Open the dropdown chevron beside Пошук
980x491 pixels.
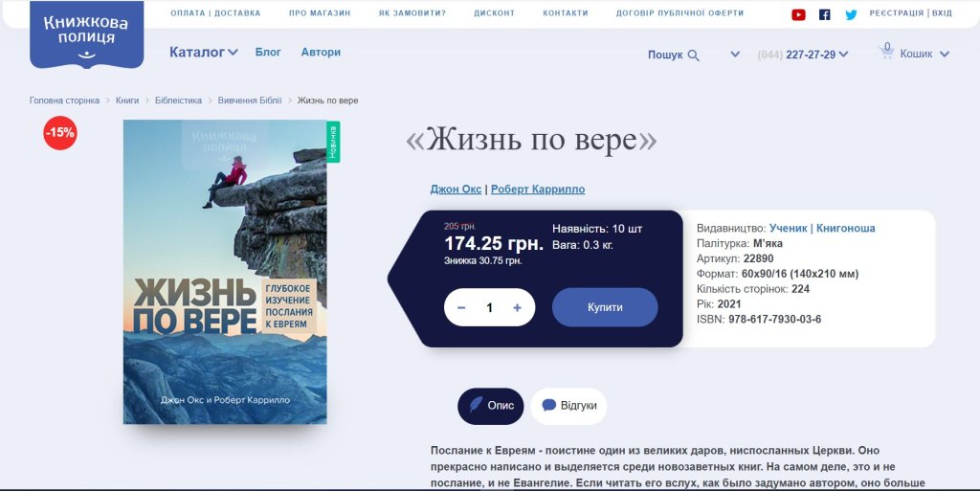coord(735,55)
